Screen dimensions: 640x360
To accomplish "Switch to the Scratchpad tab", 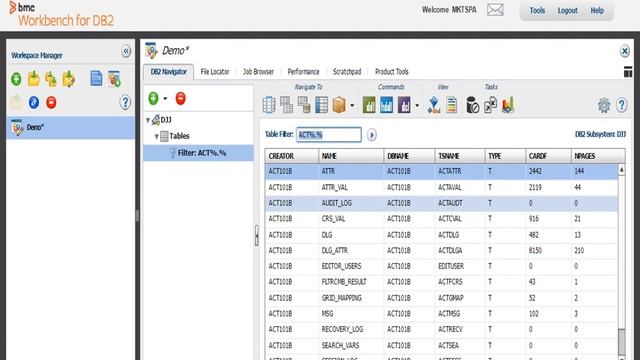I will 347,72.
